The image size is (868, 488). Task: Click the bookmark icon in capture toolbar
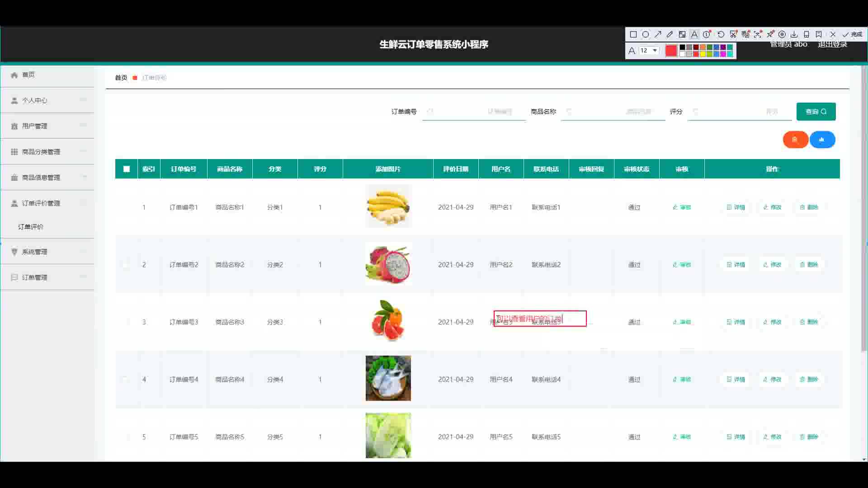pyautogui.click(x=819, y=34)
